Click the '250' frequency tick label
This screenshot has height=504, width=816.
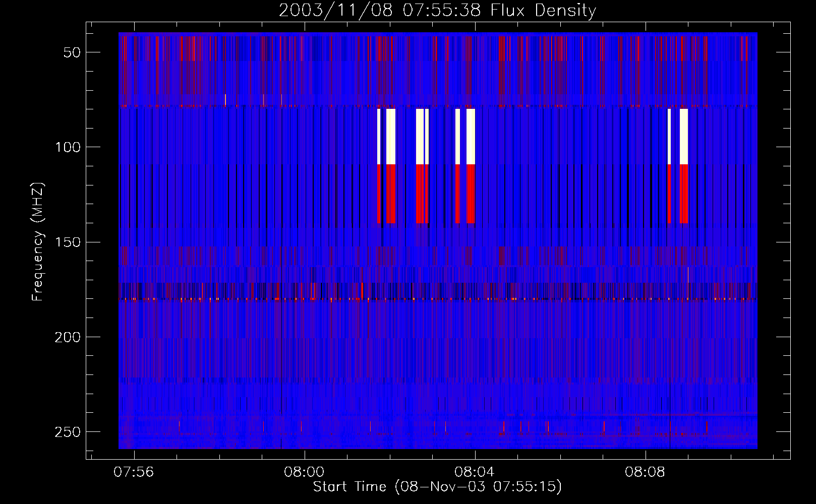coord(68,432)
